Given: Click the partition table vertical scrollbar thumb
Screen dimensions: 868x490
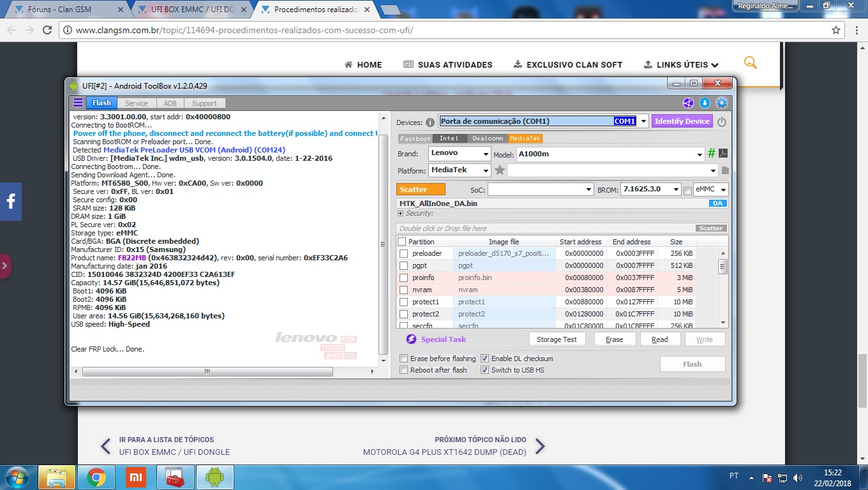Looking at the screenshot, I should pyautogui.click(x=722, y=266).
